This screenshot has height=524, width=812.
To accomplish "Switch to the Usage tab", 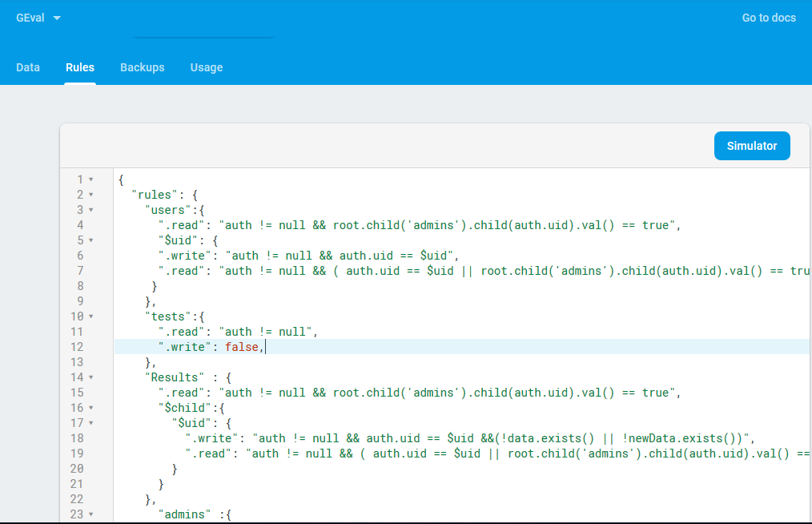I will pos(206,67).
